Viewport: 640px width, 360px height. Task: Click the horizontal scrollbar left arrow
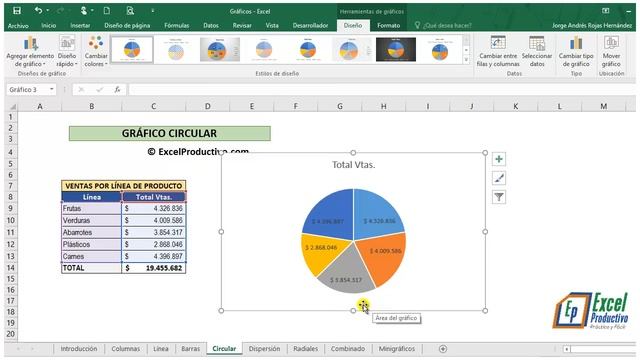pos(567,349)
